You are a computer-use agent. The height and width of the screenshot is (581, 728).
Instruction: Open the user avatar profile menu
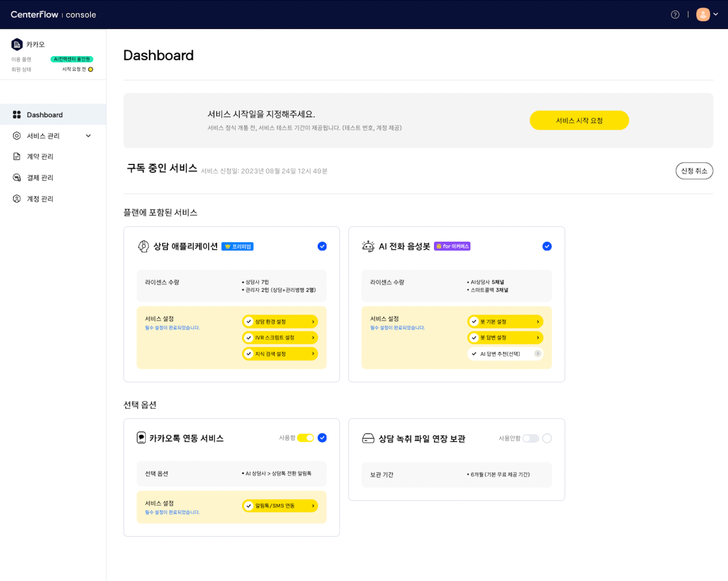(703, 14)
